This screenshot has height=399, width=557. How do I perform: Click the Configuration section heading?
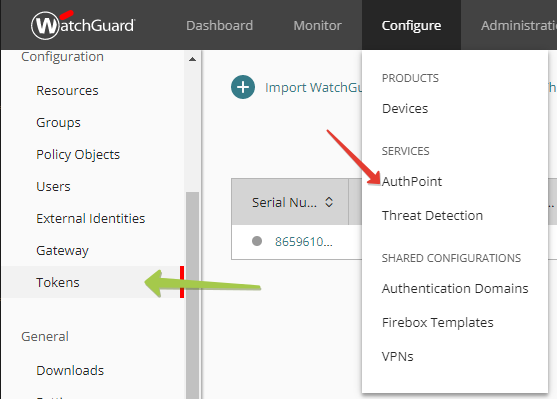(62, 56)
